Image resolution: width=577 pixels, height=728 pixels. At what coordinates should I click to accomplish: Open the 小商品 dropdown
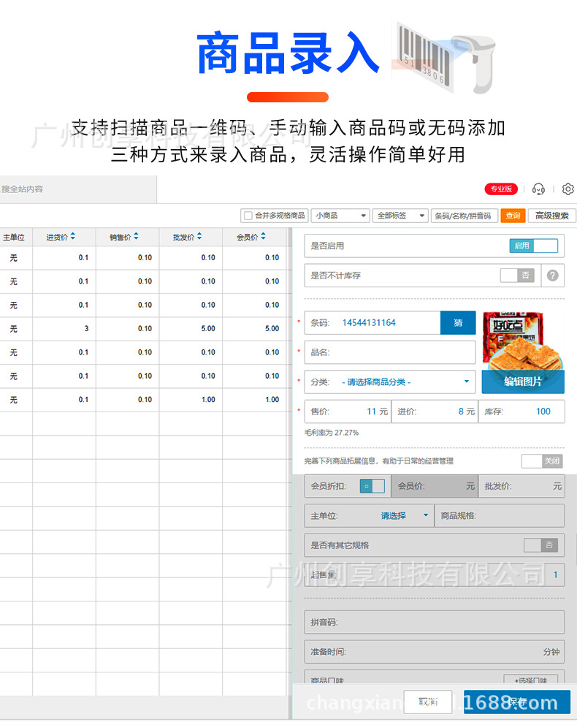[x=340, y=216]
